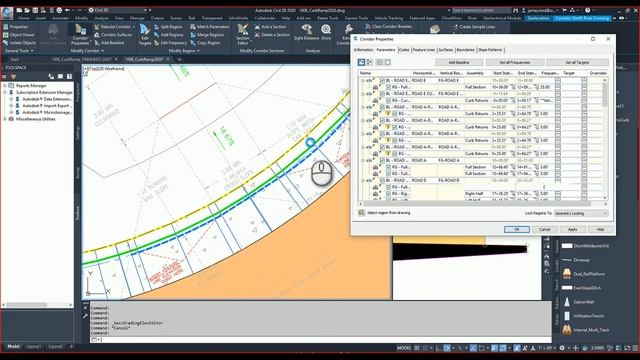Switch to the Surfaces tab
Viewport: 640px width, 360px height.
point(446,50)
